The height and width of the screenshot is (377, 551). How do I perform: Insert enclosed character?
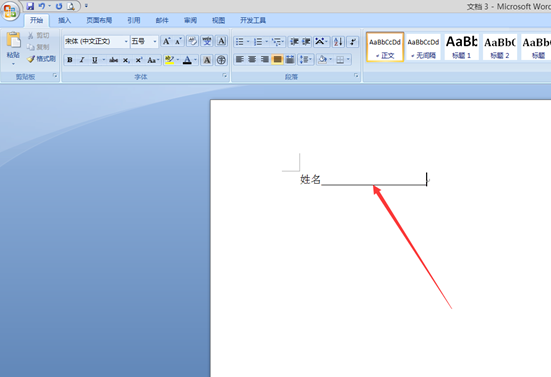(221, 60)
